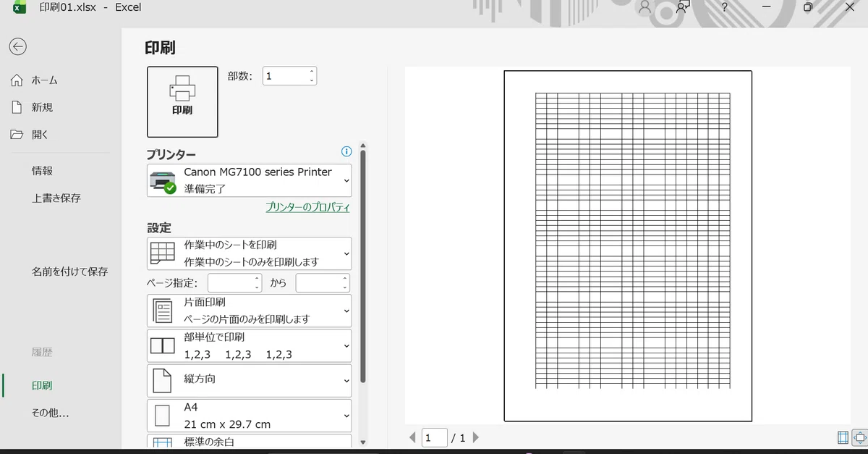Click the portrait page icon beside 縦方向
868x454 pixels.
click(163, 381)
